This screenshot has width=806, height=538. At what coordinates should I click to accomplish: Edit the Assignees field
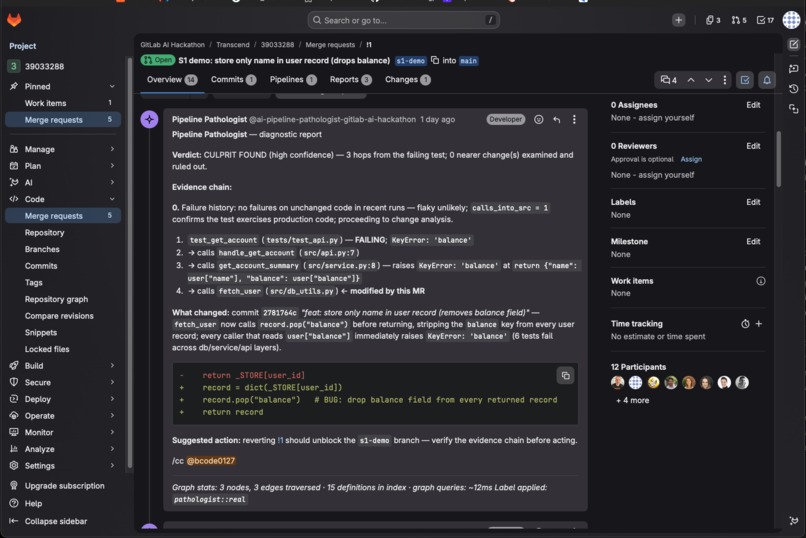753,105
